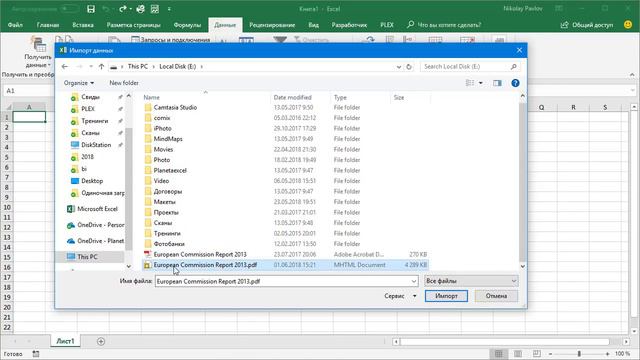
Task: Click horizontal sheet scrollbar in Excel
Action: pyautogui.click(x=504, y=342)
